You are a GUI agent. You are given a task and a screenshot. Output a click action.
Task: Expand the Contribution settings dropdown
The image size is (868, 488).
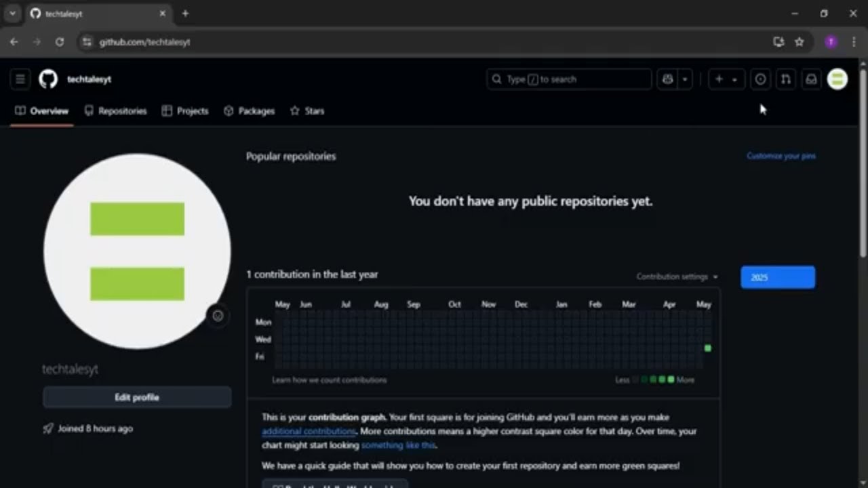coord(677,277)
